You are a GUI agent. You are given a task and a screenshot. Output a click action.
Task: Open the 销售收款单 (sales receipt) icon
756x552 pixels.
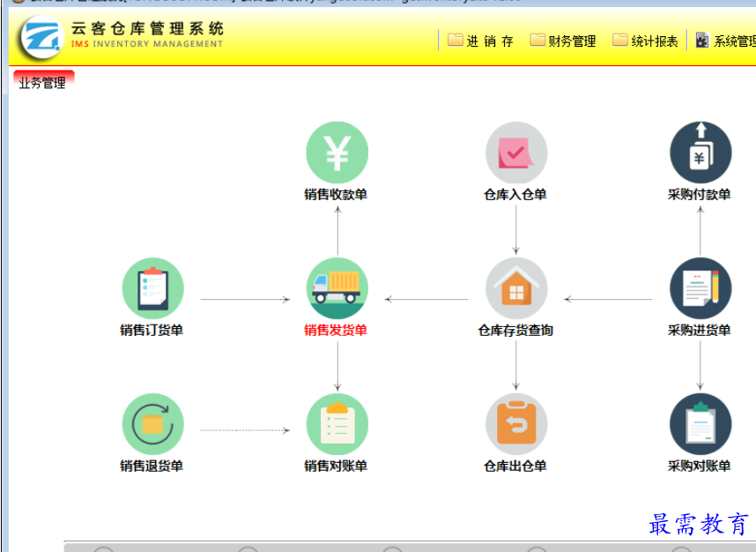pos(336,152)
